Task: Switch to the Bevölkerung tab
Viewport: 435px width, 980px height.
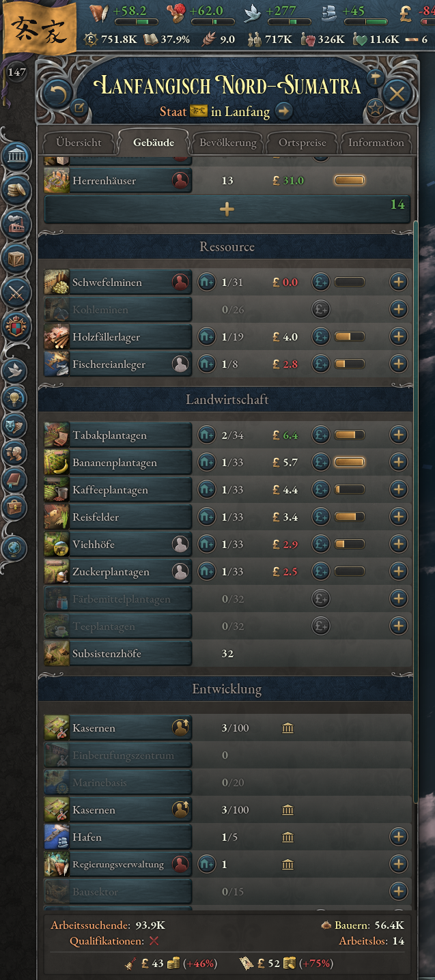Action: point(228,143)
